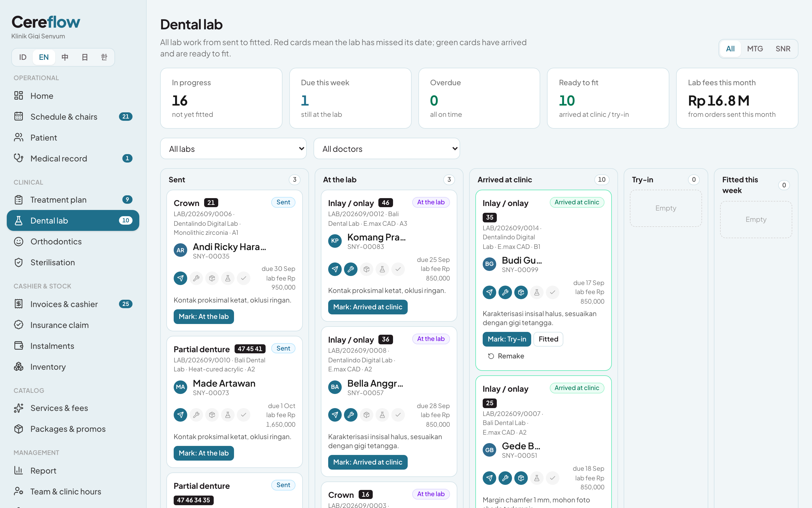Click wrench stage icon on Komang Pra card
This screenshot has width=812, height=508.
click(351, 269)
